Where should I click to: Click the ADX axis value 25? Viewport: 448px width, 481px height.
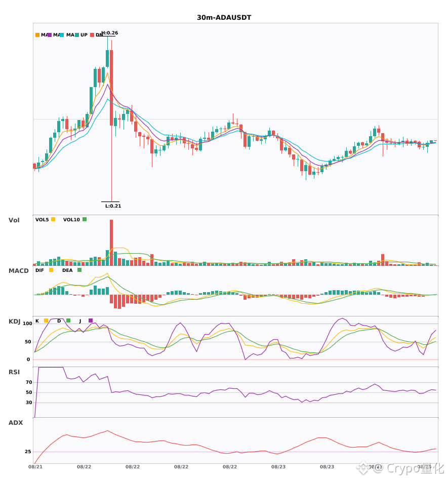point(28,452)
